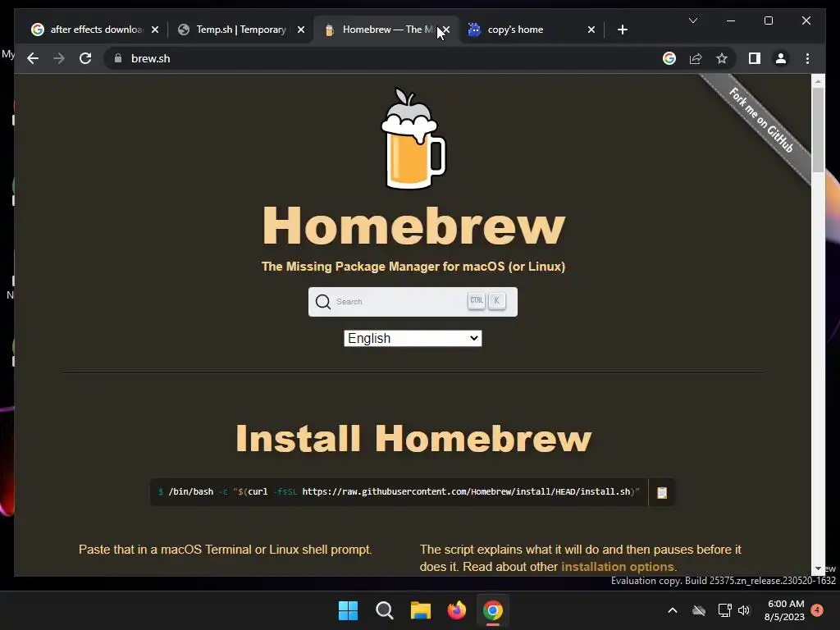Show hidden system tray icons
Viewport: 840px width, 630px height.
point(673,610)
